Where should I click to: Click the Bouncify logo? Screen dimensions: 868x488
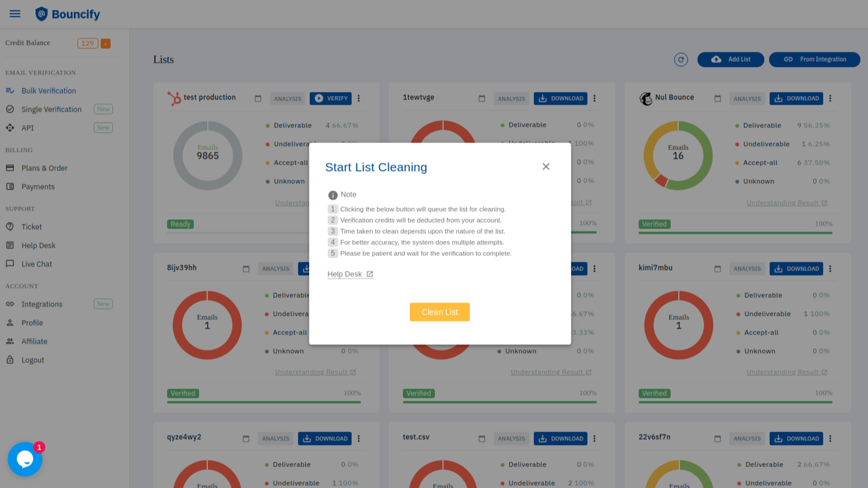pos(68,14)
